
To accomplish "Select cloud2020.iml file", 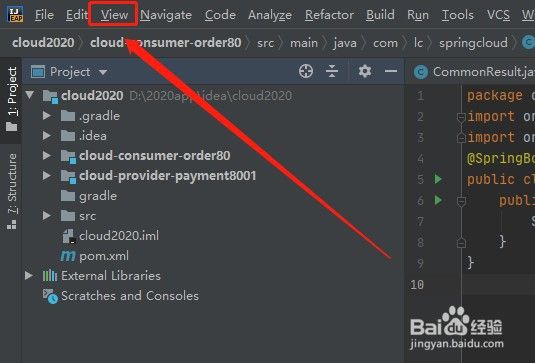I will pyautogui.click(x=119, y=236).
